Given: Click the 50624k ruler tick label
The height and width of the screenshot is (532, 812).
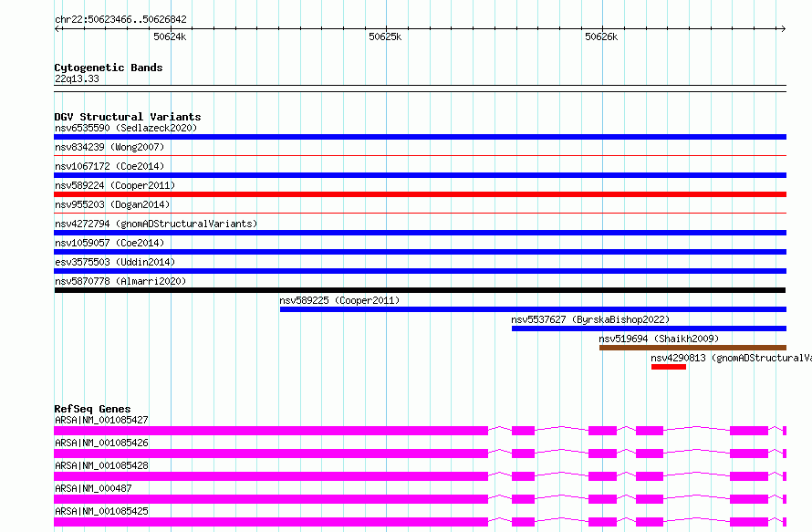Looking at the screenshot, I should point(170,37).
